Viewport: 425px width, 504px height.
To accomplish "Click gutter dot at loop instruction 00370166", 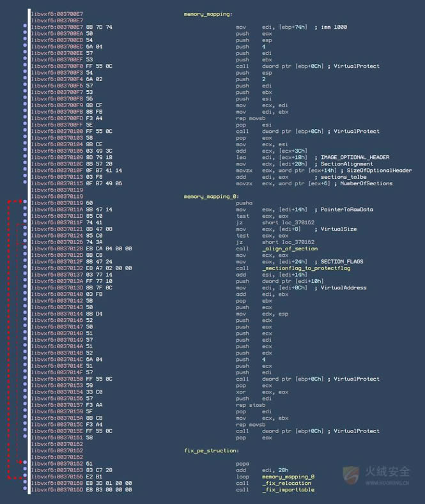I will [x=24, y=477].
